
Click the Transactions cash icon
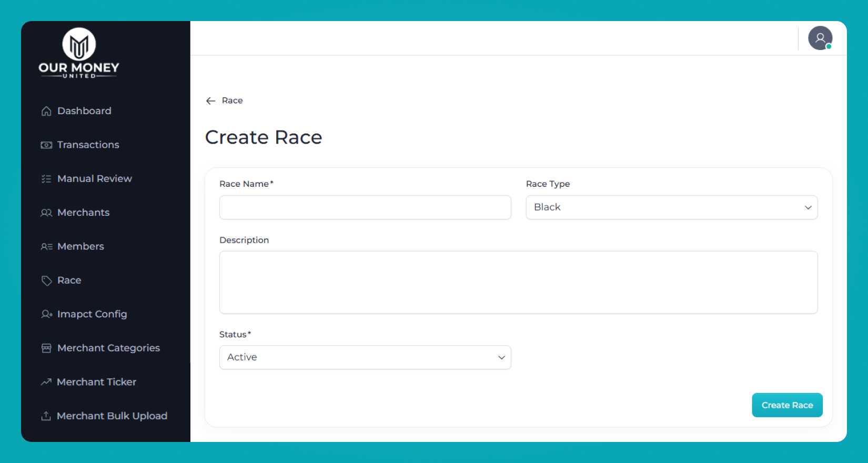click(46, 145)
